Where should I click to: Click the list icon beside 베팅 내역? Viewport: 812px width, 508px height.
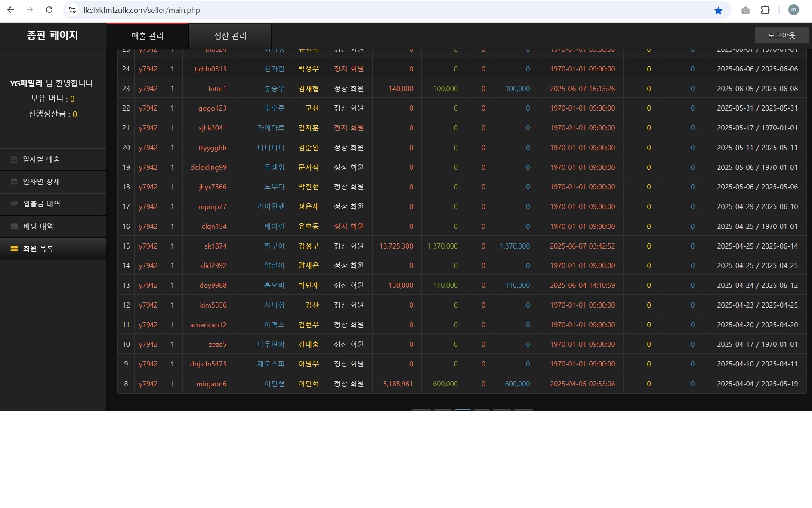pos(14,226)
